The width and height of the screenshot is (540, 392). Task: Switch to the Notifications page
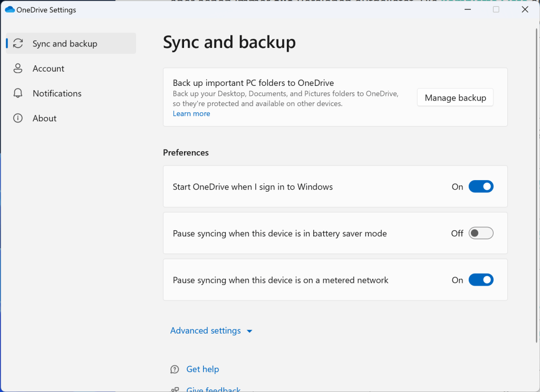click(57, 93)
